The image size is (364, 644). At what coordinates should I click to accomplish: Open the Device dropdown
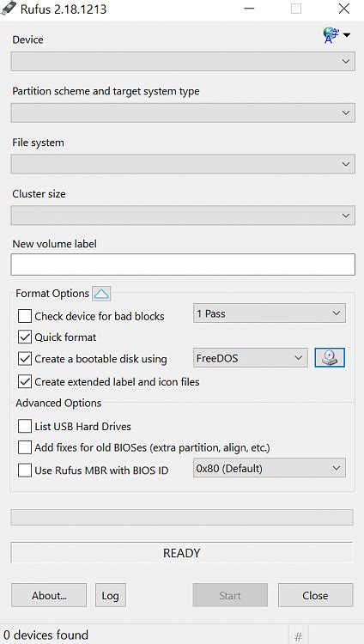pos(183,61)
